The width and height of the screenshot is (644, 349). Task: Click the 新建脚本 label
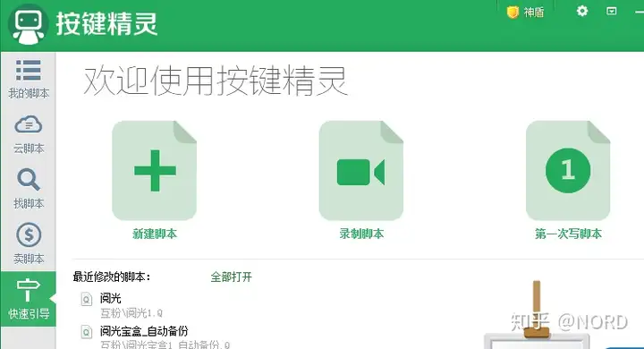[x=155, y=234]
